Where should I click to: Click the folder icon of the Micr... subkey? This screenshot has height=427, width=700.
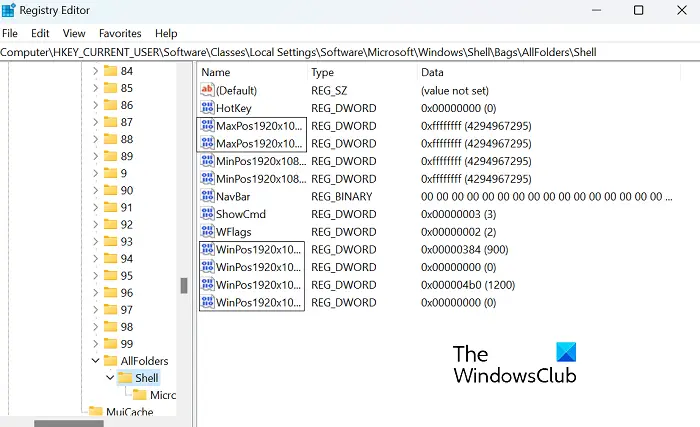coord(140,395)
